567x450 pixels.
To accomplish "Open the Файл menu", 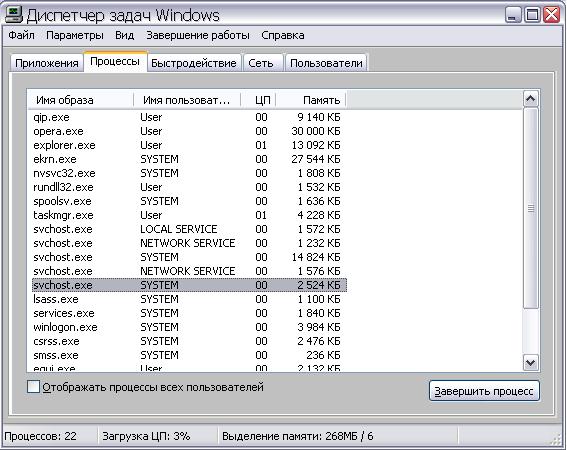I will 22,35.
